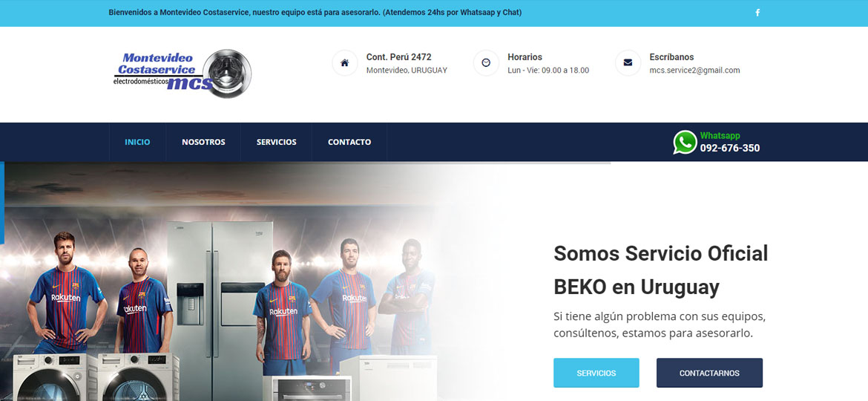Click the Contactarnos button
The width and height of the screenshot is (868, 401).
709,373
